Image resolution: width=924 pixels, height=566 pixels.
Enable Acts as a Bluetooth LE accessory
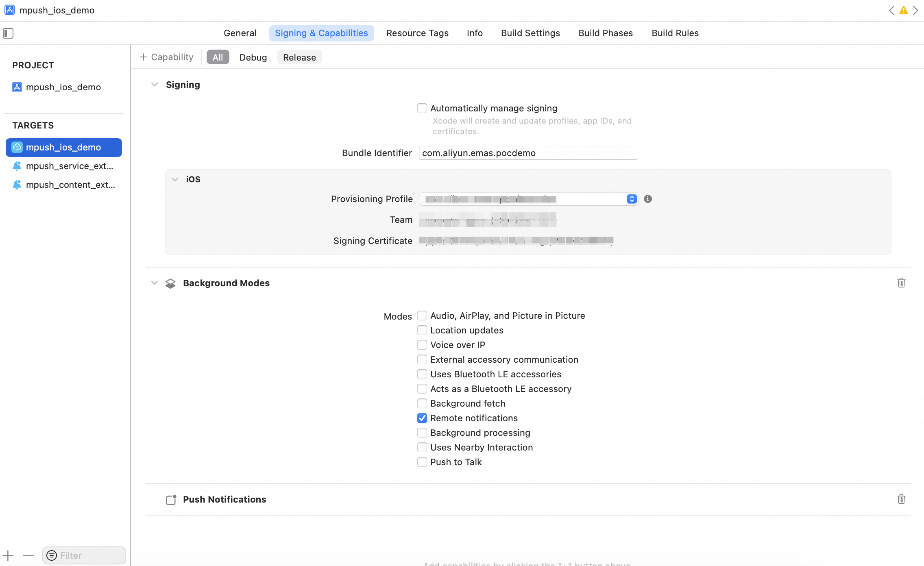pyautogui.click(x=422, y=389)
